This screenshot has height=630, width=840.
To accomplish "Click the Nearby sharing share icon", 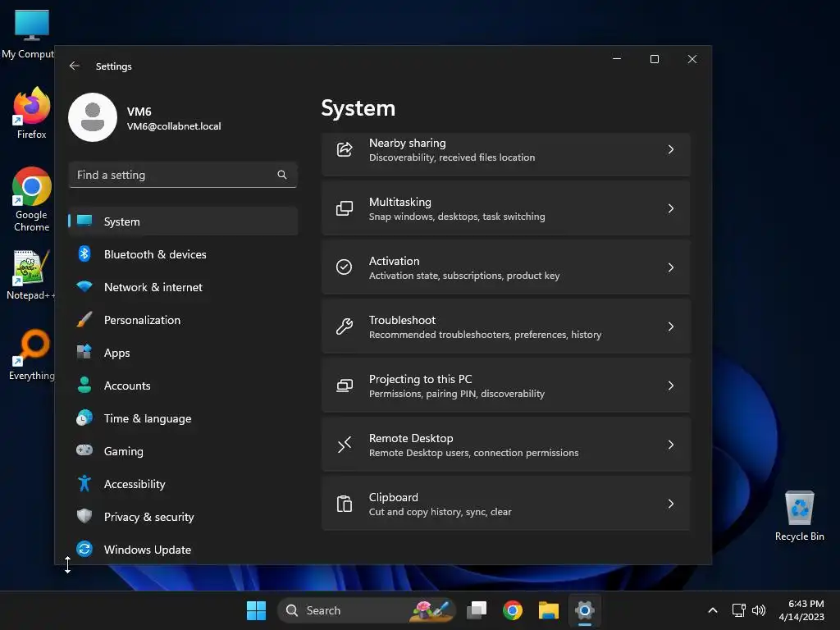I will tap(345, 149).
